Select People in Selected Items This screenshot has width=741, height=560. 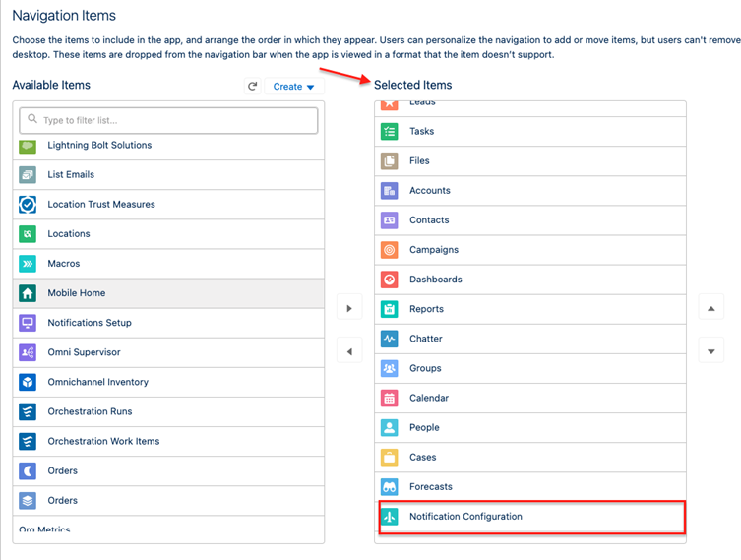click(x=530, y=427)
